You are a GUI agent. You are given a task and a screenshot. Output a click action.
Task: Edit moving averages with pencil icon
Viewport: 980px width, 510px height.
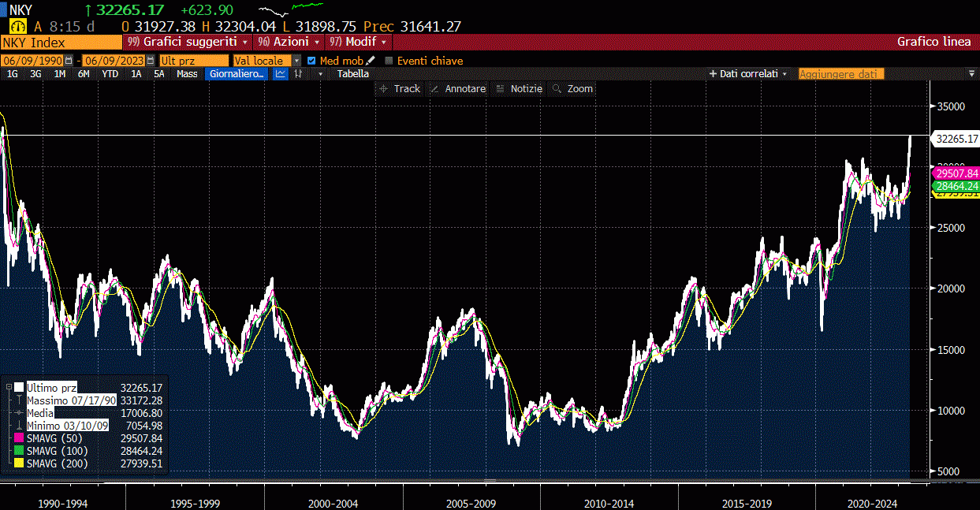(x=371, y=61)
